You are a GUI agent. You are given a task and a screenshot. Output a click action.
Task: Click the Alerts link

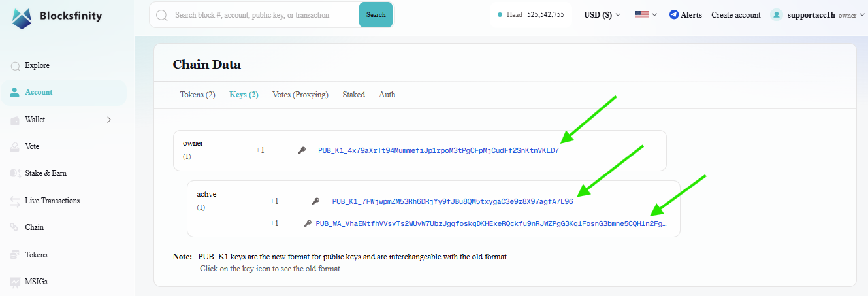click(692, 14)
